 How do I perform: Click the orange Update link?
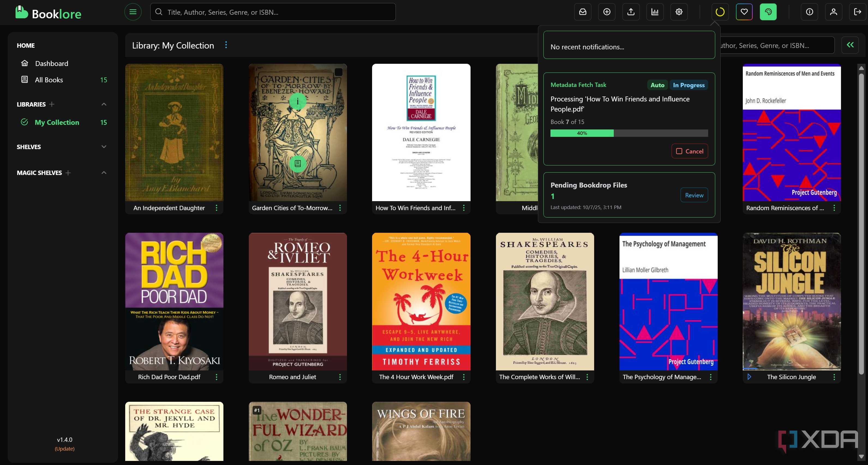coord(64,448)
